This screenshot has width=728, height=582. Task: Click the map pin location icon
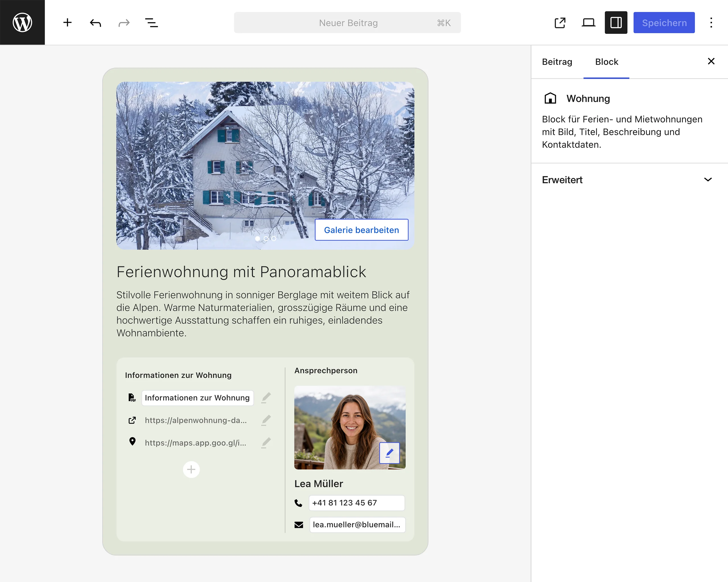[132, 441]
